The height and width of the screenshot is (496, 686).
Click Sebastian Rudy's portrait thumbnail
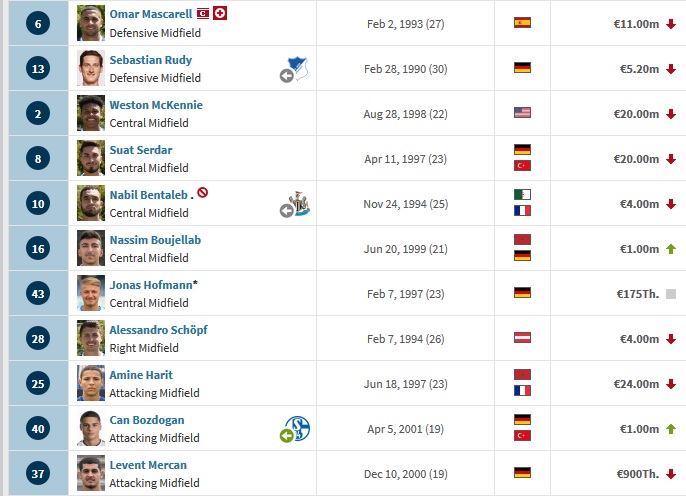[91, 67]
